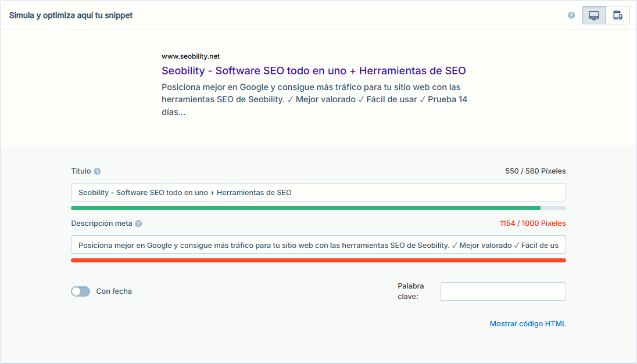Viewport: 637px width, 364px height.
Task: Select the www.seobility.net URL in the preview
Action: [190, 56]
